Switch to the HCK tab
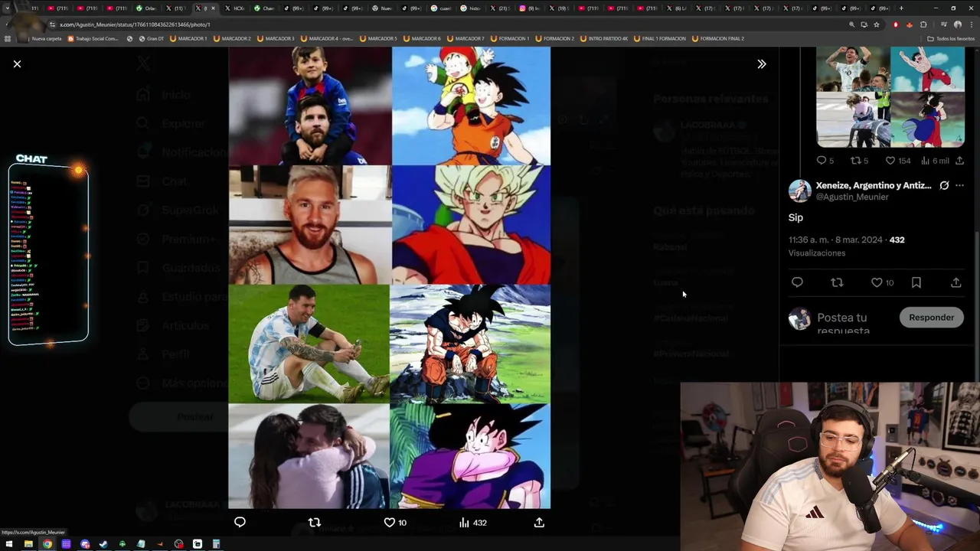This screenshot has width=980, height=551. click(x=237, y=8)
